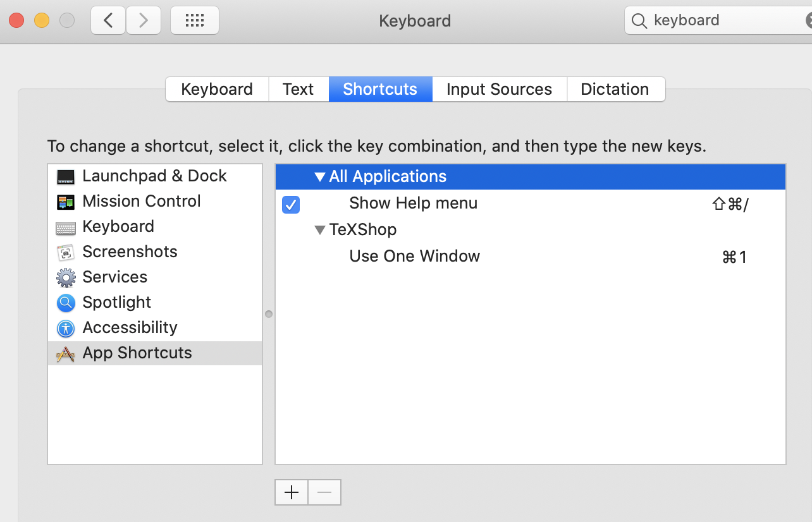Open the Show All preferences grid icon
This screenshot has height=522, width=812.
194,20
